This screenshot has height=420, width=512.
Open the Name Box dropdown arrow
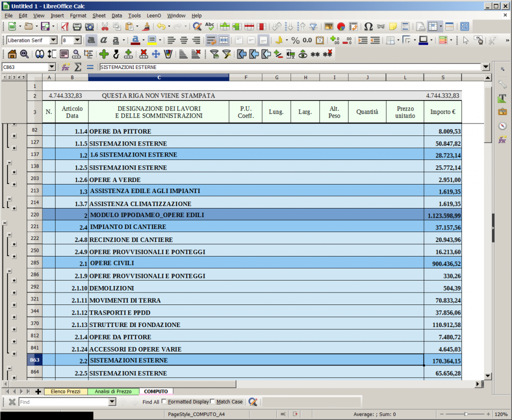pyautogui.click(x=51, y=67)
